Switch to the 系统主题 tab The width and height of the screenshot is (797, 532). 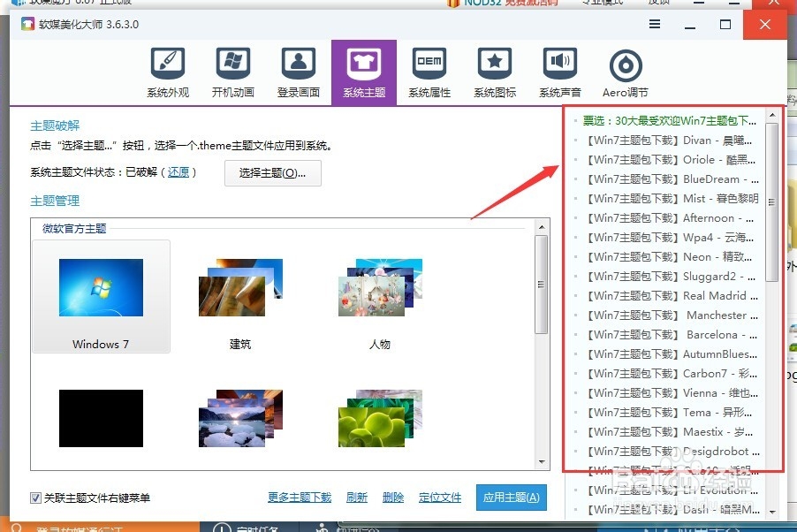(364, 71)
